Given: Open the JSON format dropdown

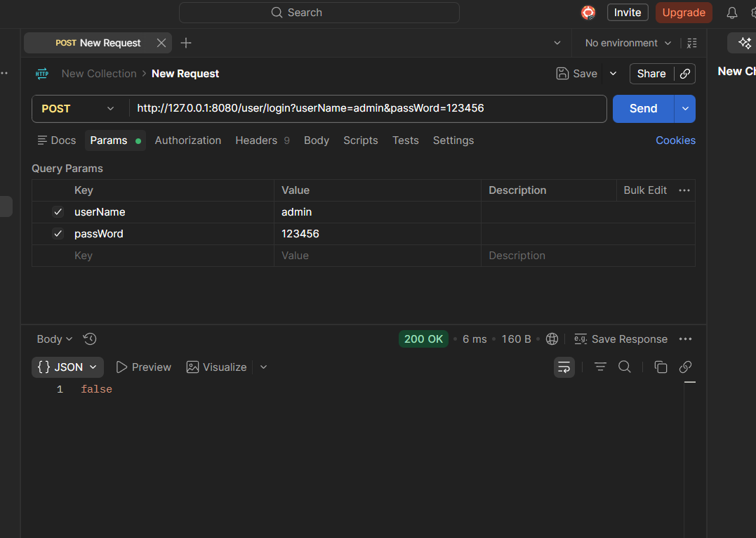Looking at the screenshot, I should tap(67, 367).
